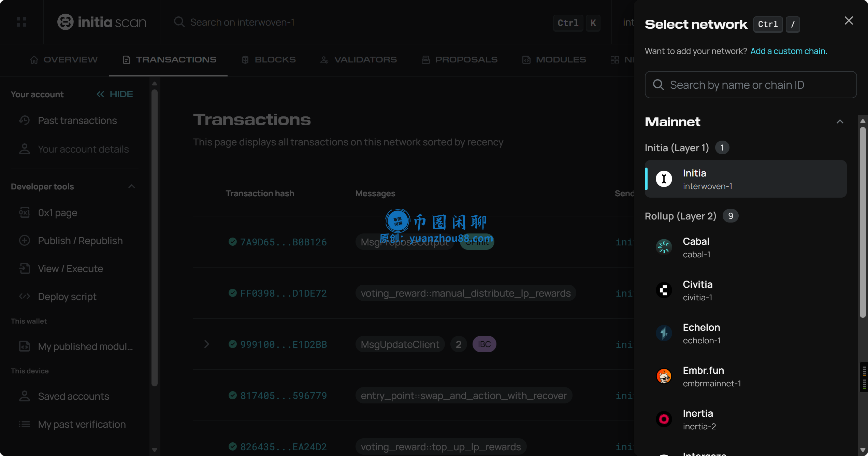This screenshot has height=456, width=868.
Task: Open transaction hash 7A9D65...B0B126
Action: [x=283, y=242]
